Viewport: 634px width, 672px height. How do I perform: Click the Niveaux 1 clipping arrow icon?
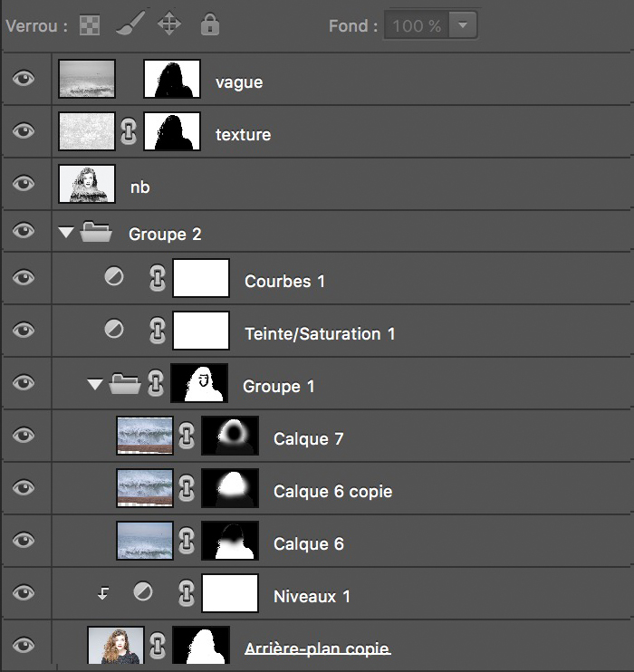[103, 593]
